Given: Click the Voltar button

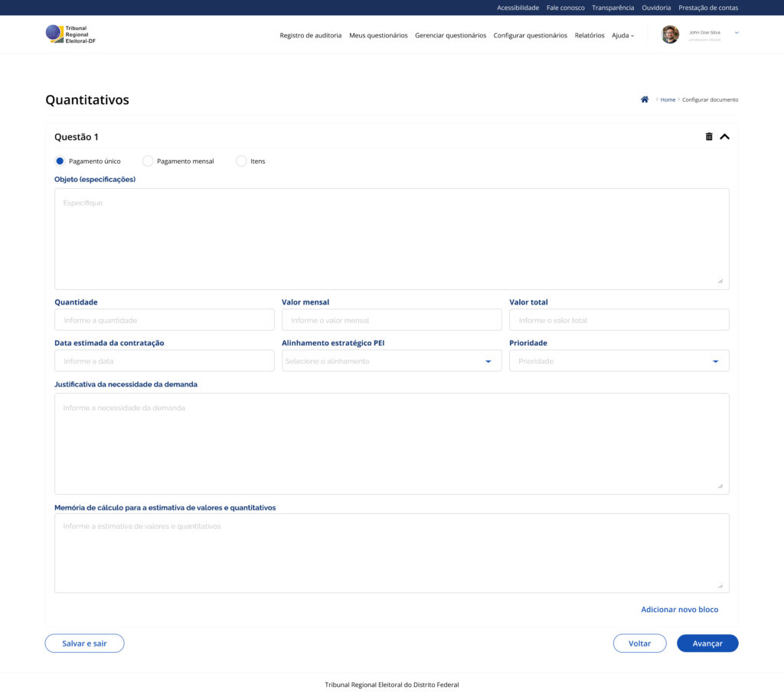Looking at the screenshot, I should click(x=639, y=643).
